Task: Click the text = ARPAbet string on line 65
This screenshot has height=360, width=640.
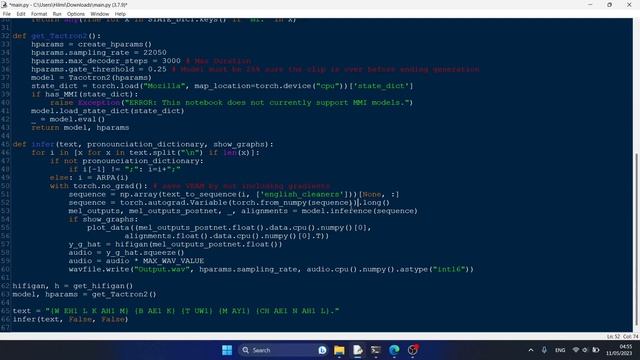Action: [x=192, y=311]
